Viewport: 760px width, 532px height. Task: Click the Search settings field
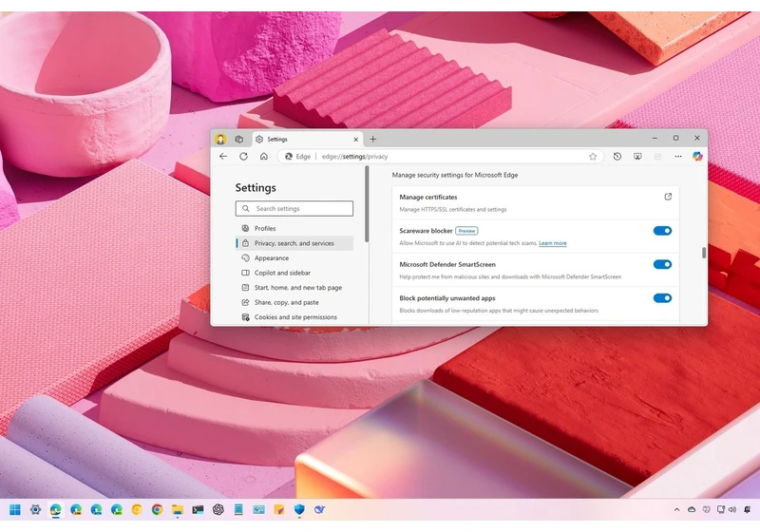tap(294, 208)
